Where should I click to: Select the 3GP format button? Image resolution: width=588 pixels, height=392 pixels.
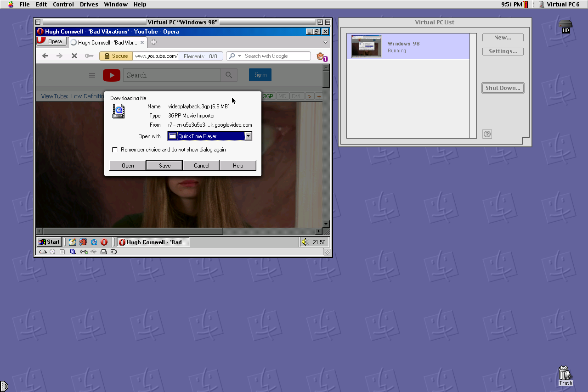(x=268, y=96)
